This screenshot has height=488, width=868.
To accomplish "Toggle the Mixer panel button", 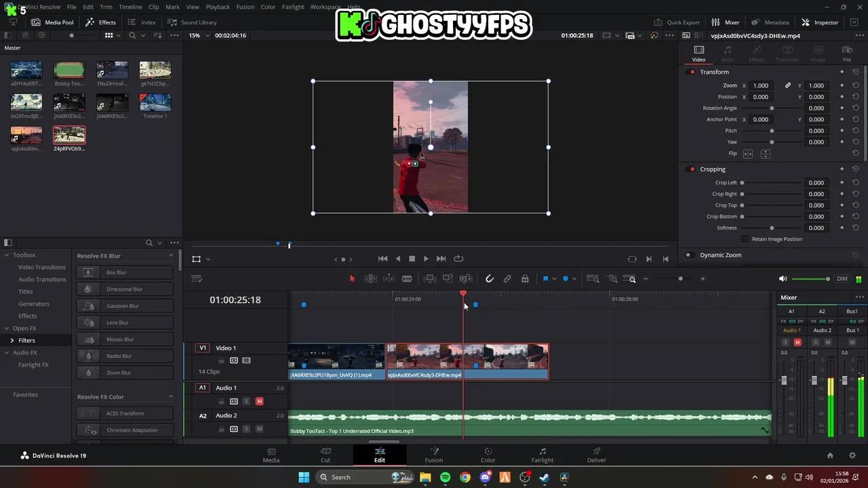I will point(725,22).
